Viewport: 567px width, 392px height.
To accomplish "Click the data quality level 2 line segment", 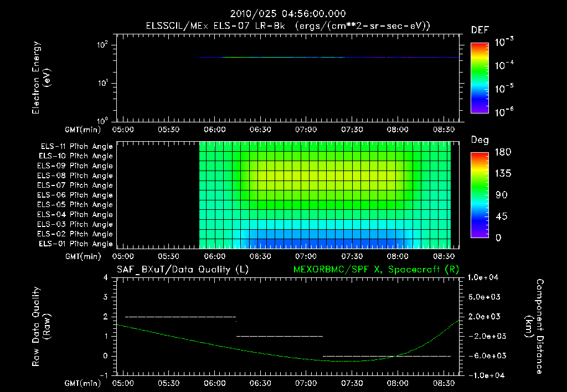I will coord(181,317).
